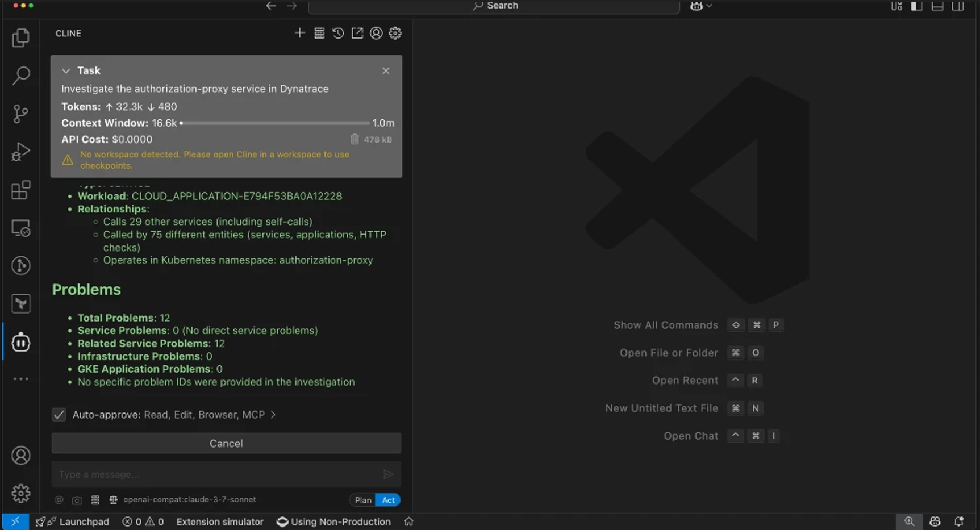This screenshot has height=530, width=980.
Task: Send the message with the arrow icon
Action: click(x=388, y=474)
